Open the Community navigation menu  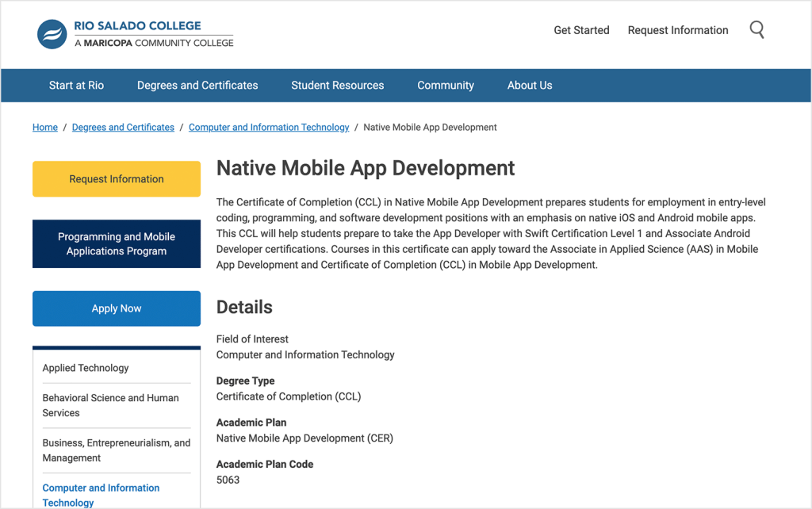446,85
